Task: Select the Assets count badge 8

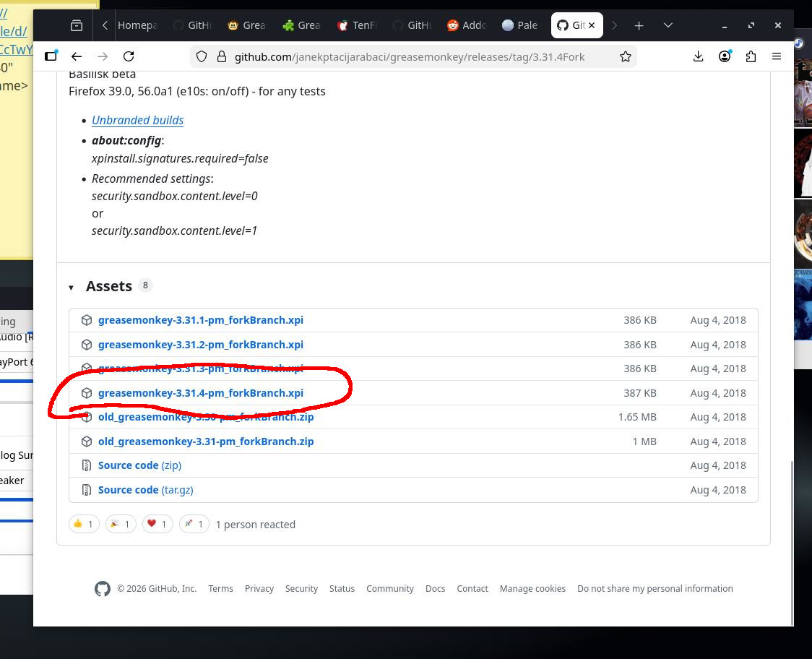Action: pos(145,285)
